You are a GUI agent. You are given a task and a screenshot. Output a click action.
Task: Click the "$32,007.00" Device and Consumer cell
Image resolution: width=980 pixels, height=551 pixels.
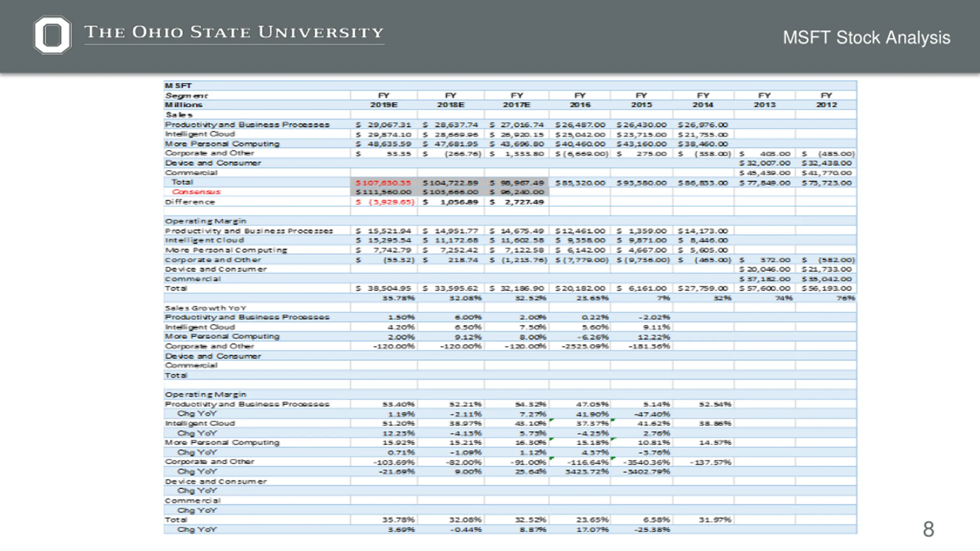[764, 163]
